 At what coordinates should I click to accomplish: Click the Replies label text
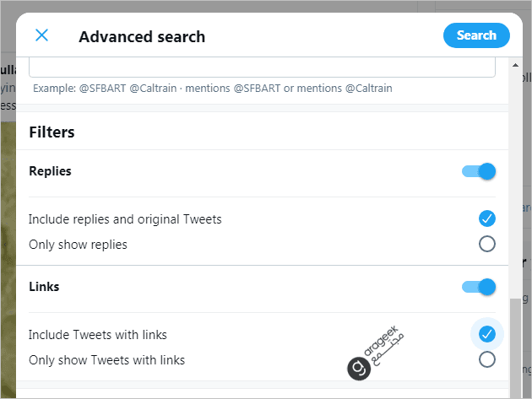click(50, 171)
